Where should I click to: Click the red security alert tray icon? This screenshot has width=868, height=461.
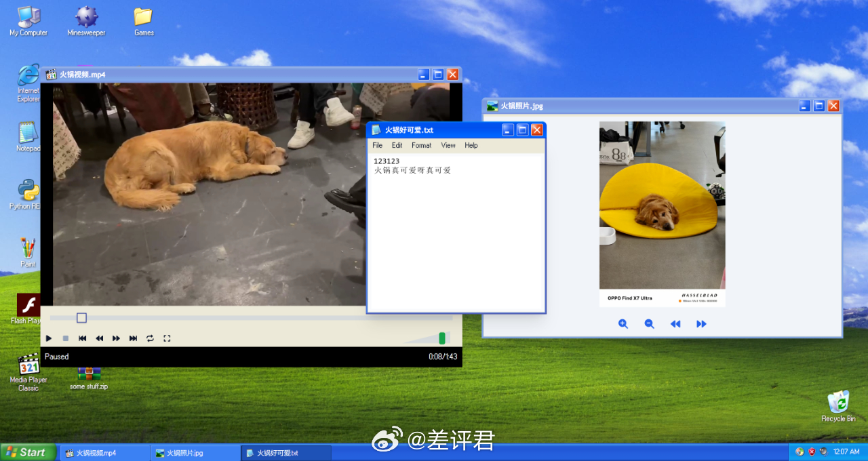point(812,452)
